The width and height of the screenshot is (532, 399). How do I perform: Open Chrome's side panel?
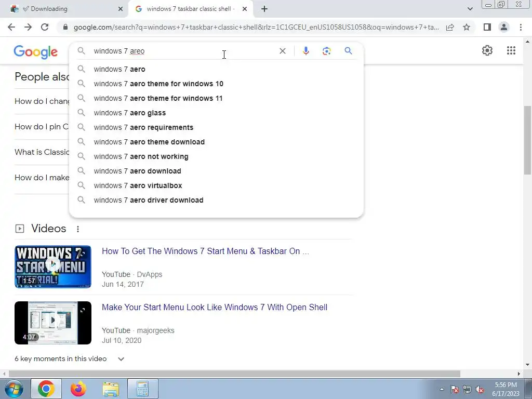point(487,27)
